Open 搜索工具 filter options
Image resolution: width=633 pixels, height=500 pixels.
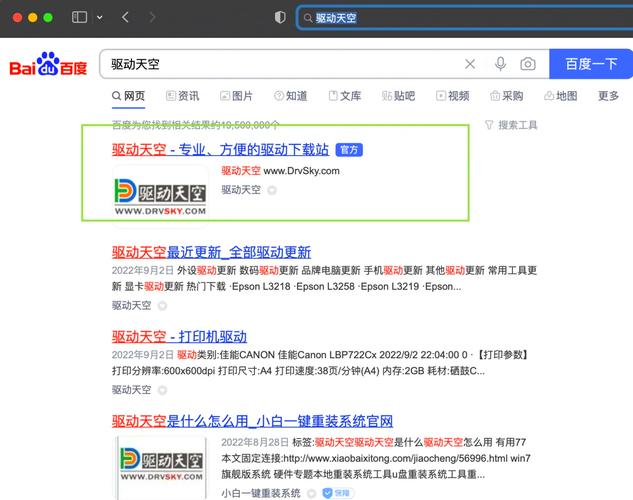[x=511, y=125]
